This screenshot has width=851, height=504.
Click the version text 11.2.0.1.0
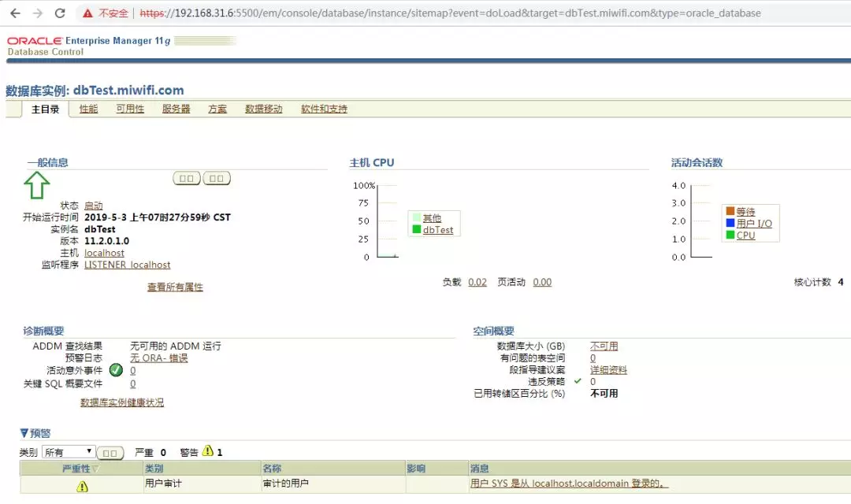tap(107, 241)
